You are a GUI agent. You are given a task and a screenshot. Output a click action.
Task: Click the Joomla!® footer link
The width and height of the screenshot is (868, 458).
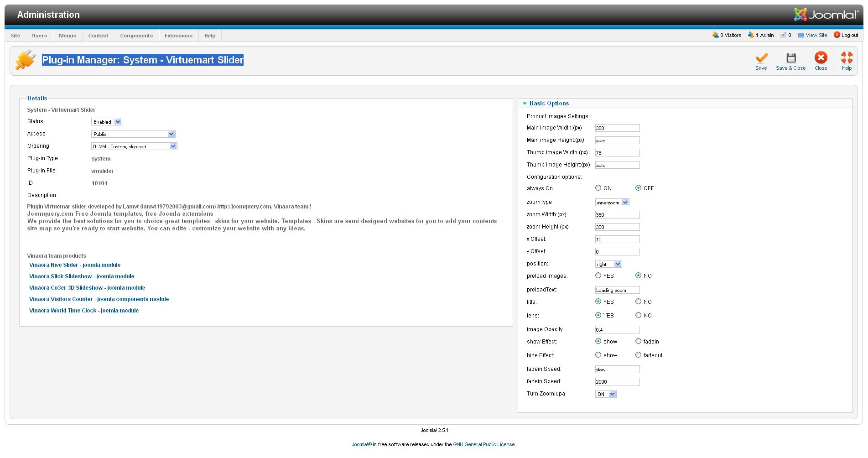tap(362, 444)
